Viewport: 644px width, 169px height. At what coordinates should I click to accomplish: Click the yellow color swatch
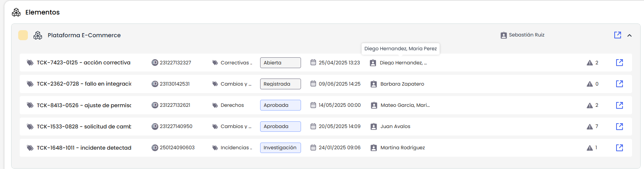[x=23, y=35]
